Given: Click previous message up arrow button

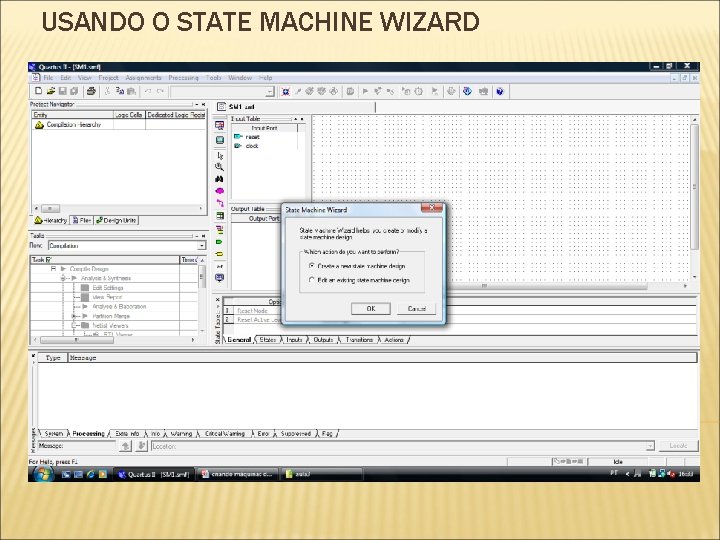Looking at the screenshot, I should pyautogui.click(x=125, y=446).
